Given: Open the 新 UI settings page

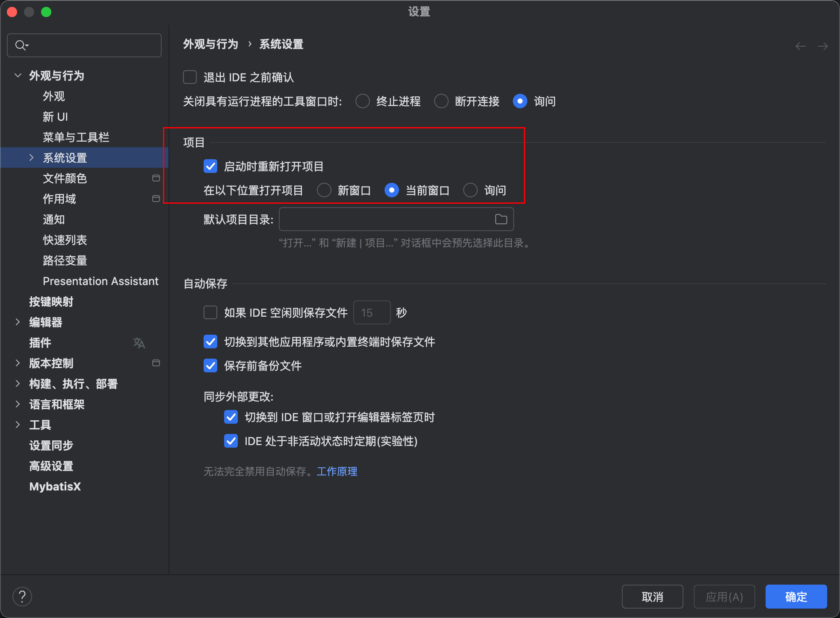Looking at the screenshot, I should (56, 117).
